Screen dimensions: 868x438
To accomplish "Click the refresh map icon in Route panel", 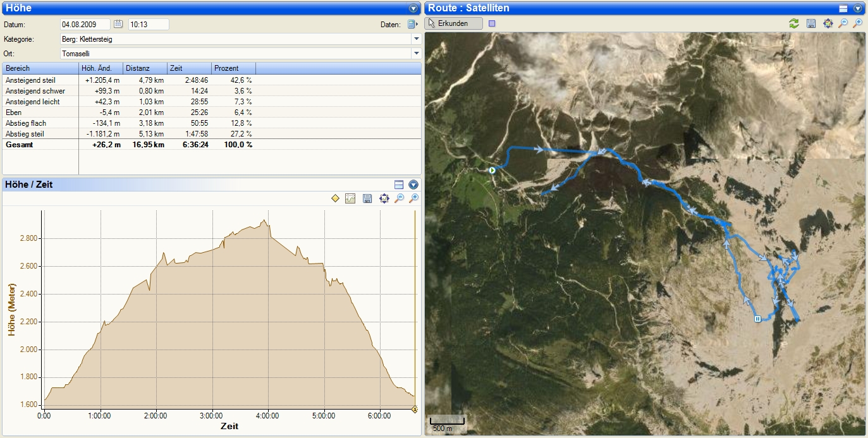I will click(793, 23).
